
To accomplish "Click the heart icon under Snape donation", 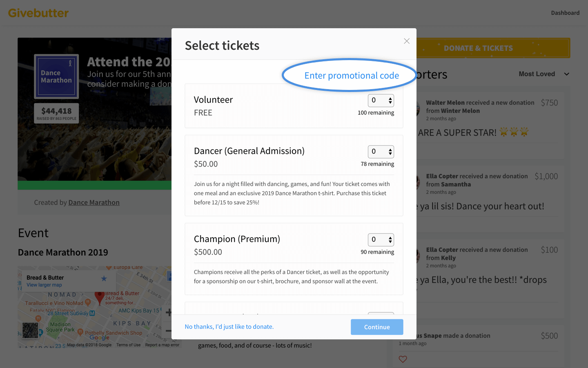I will [403, 359].
